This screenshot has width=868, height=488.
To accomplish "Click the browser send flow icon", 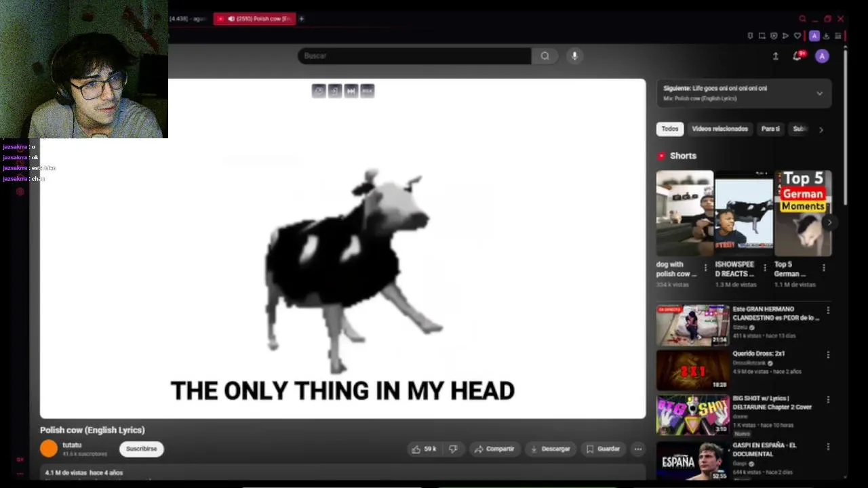I will pyautogui.click(x=785, y=36).
